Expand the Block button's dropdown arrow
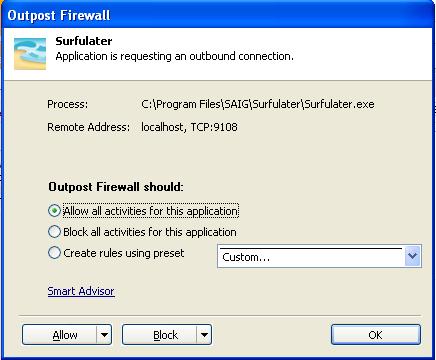The height and width of the screenshot is (360, 436). pyautogui.click(x=204, y=335)
